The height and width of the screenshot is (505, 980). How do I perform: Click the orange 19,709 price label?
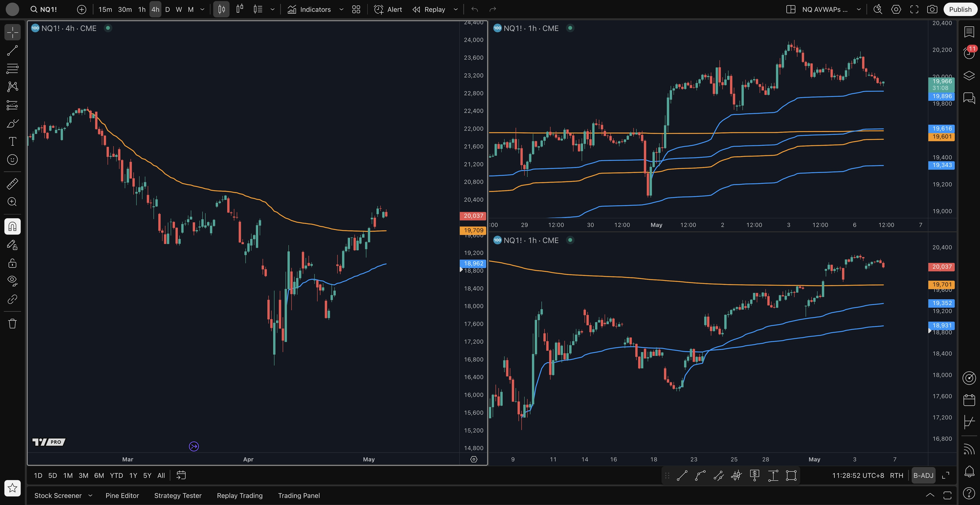(x=473, y=230)
